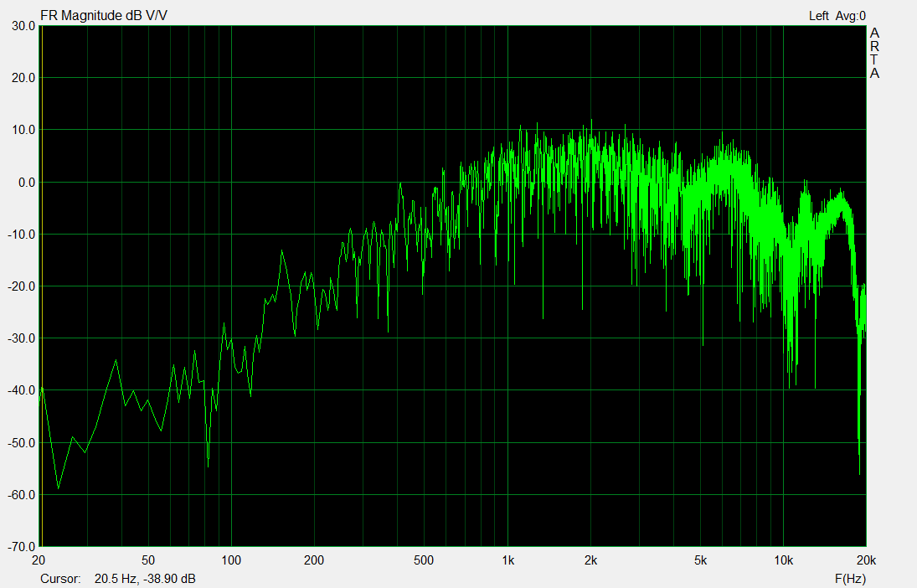Click the 10k frequency axis label
This screenshot has height=588, width=917.
click(x=784, y=560)
